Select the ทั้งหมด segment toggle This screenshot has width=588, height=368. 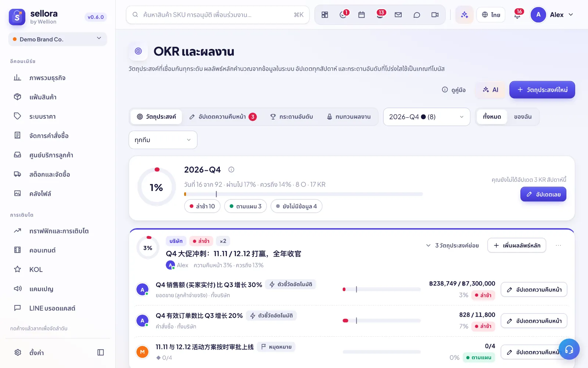coord(492,117)
